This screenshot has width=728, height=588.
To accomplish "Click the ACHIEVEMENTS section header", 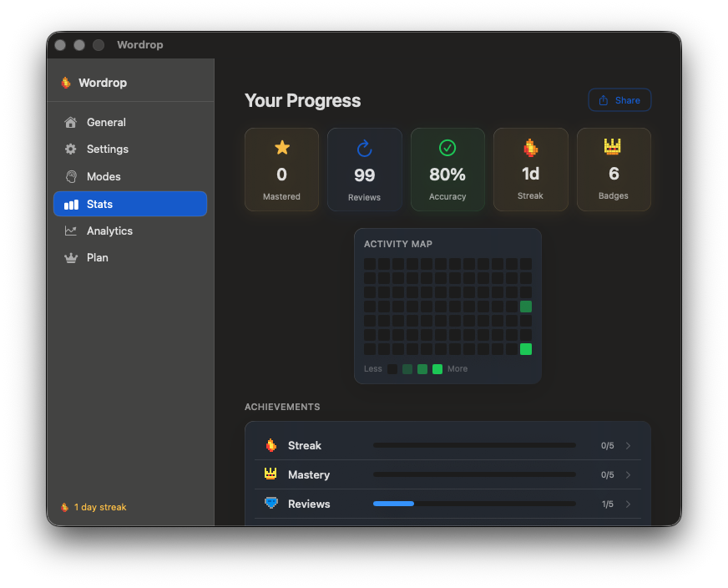I will pyautogui.click(x=282, y=407).
